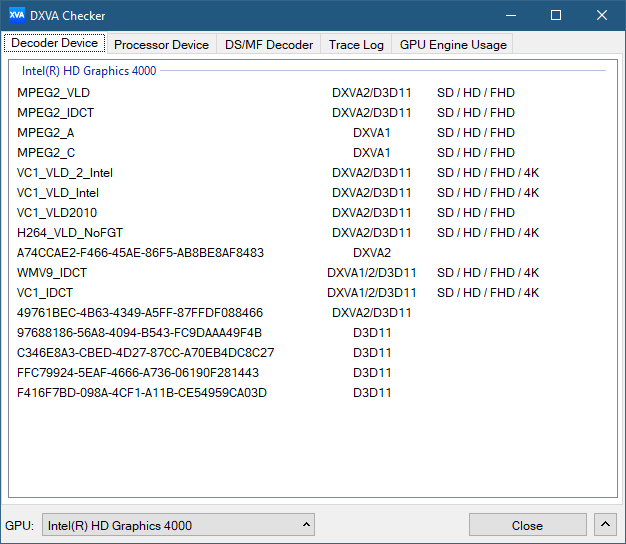Minimize the DXVA Checker window
Screen dimensions: 626x544
click(x=511, y=15)
